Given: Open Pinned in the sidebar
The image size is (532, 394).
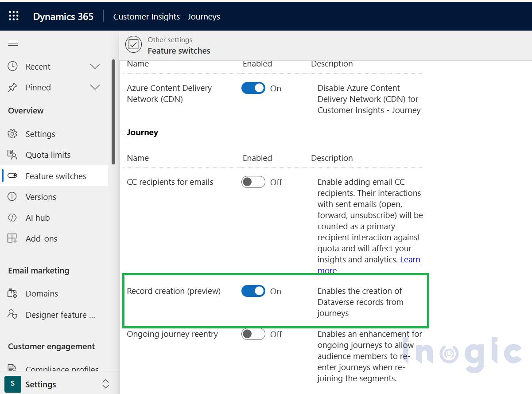Looking at the screenshot, I should point(54,87).
